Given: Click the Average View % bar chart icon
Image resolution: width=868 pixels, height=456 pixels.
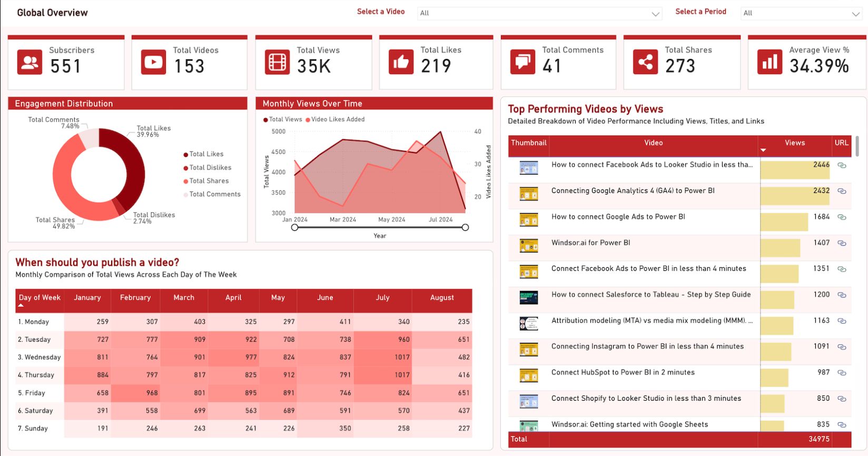Looking at the screenshot, I should click(x=770, y=62).
